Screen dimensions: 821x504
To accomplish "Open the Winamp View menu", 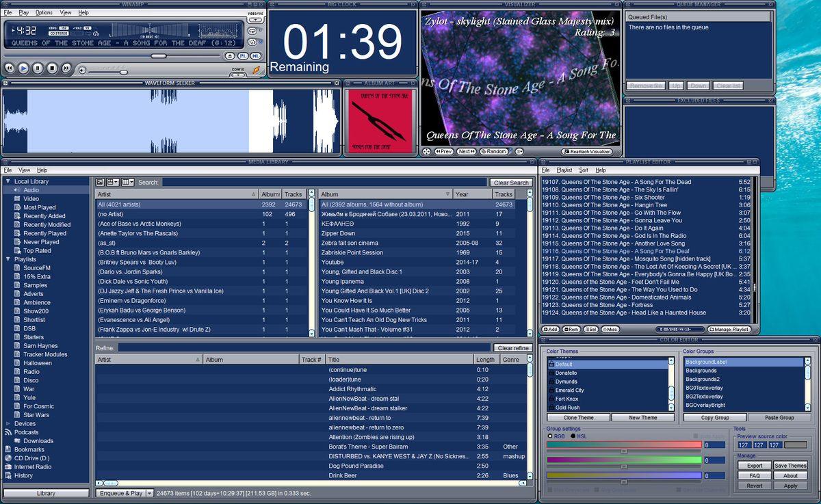I will [x=66, y=12].
